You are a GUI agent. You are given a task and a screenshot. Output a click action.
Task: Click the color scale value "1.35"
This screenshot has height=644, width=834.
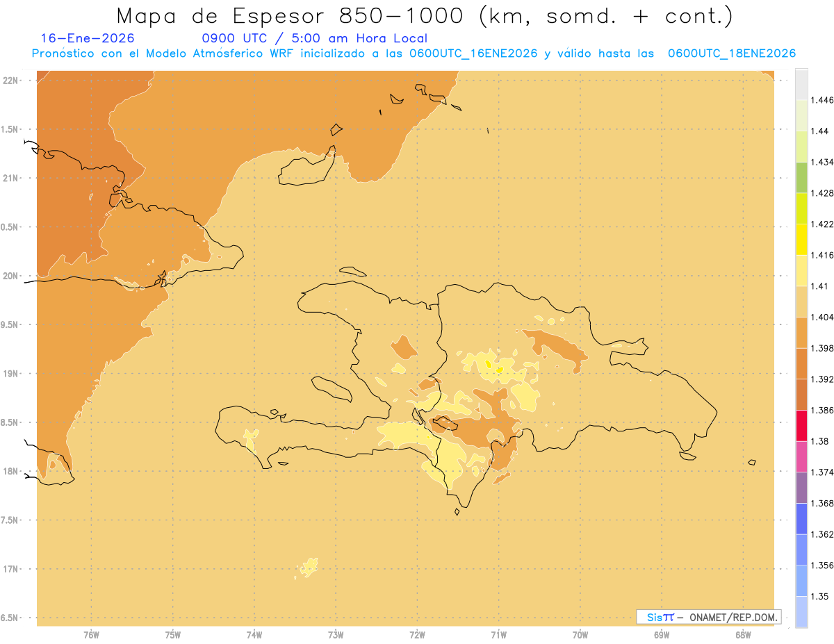tap(820, 596)
